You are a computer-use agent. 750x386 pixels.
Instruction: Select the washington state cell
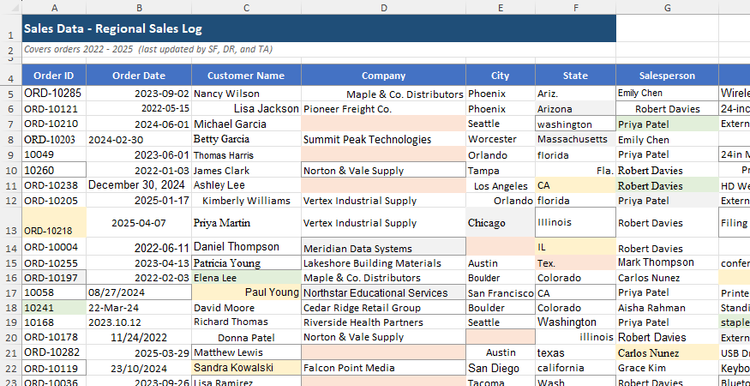pyautogui.click(x=575, y=124)
